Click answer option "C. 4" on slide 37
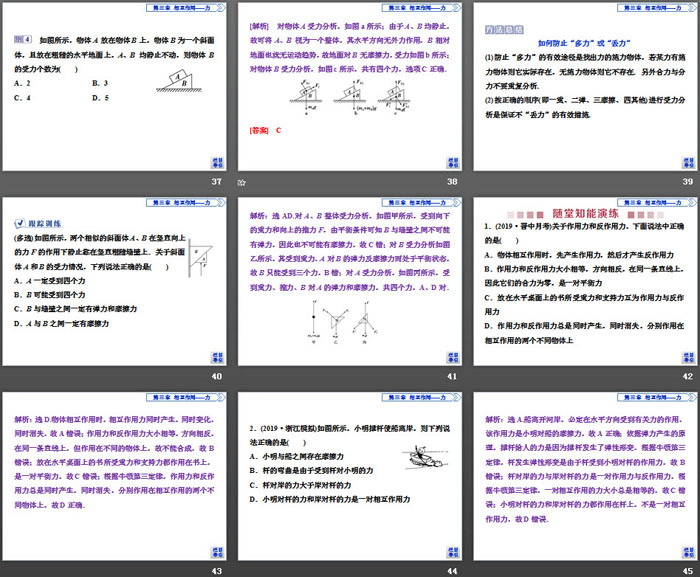The width and height of the screenshot is (700, 577). coord(22,98)
